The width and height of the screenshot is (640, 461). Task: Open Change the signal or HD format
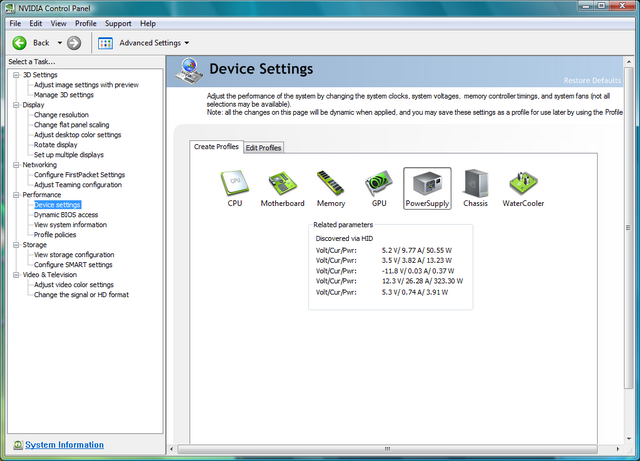[x=81, y=295]
